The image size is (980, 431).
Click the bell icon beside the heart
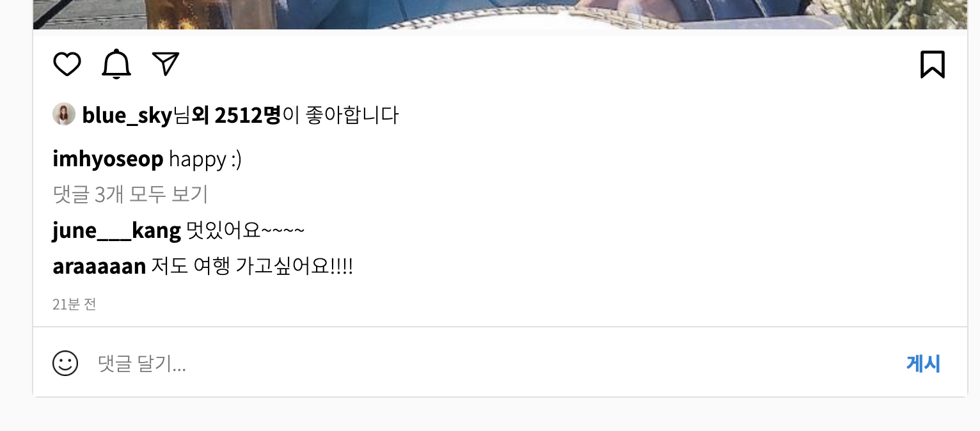pyautogui.click(x=116, y=65)
